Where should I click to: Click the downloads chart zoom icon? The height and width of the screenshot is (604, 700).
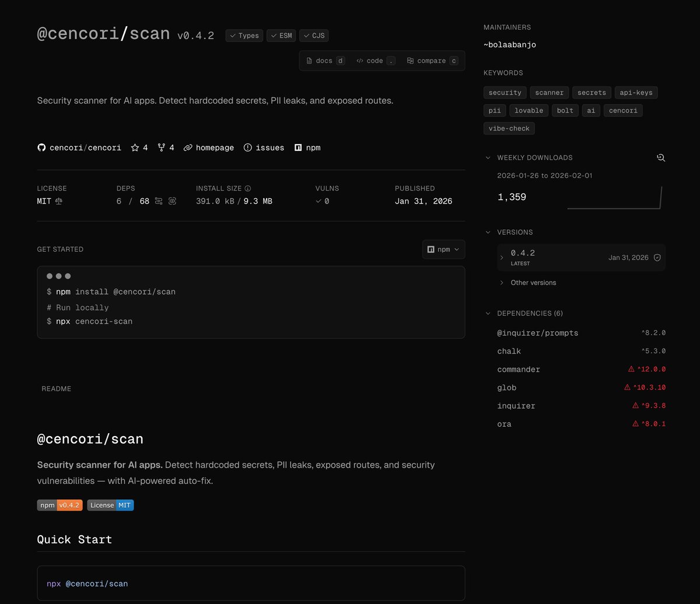point(661,157)
